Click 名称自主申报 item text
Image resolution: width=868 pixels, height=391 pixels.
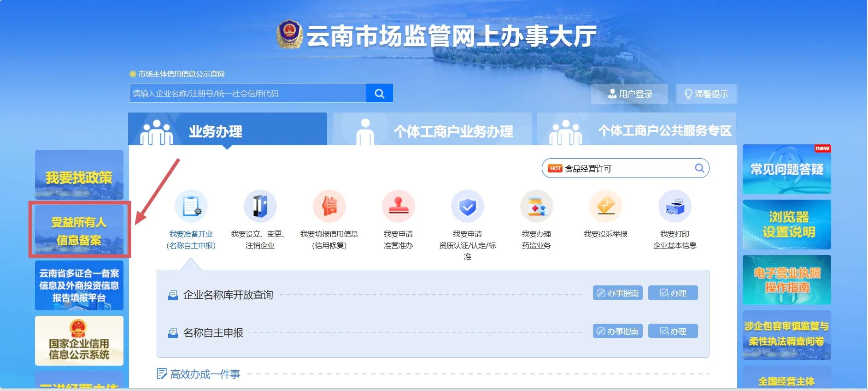coord(213,332)
